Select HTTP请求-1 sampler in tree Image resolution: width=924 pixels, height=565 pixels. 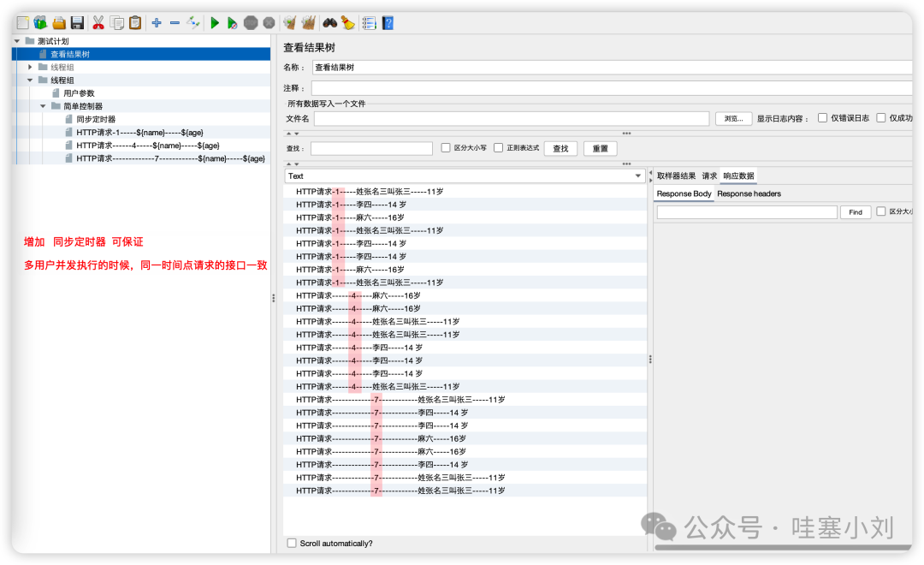tap(141, 132)
